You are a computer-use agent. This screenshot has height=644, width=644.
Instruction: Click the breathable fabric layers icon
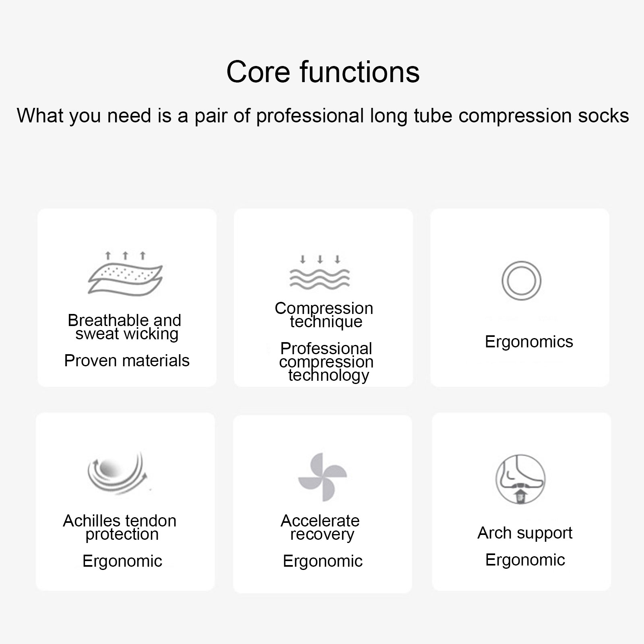click(125, 280)
